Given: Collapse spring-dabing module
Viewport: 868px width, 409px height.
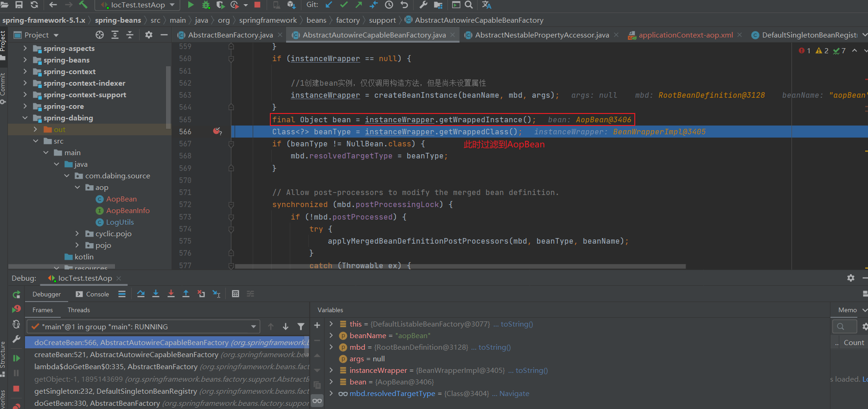Looking at the screenshot, I should point(25,118).
